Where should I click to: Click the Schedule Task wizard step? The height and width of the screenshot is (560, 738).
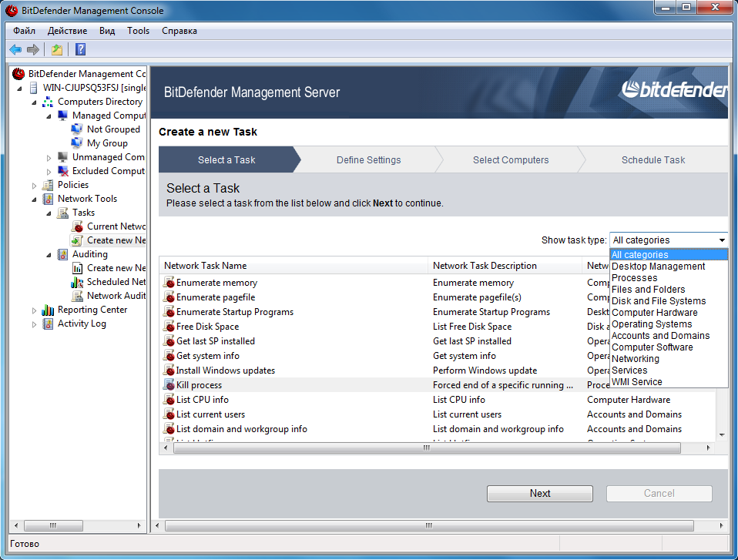[x=653, y=160]
